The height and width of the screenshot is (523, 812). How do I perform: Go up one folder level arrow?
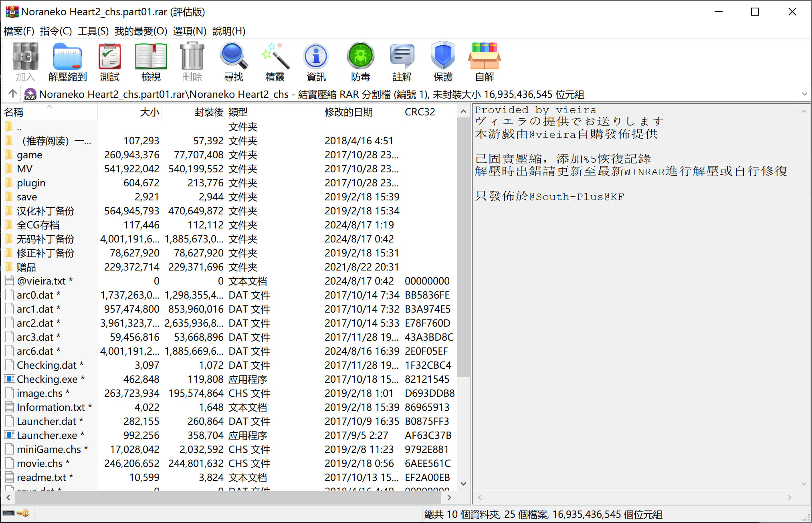(12, 94)
